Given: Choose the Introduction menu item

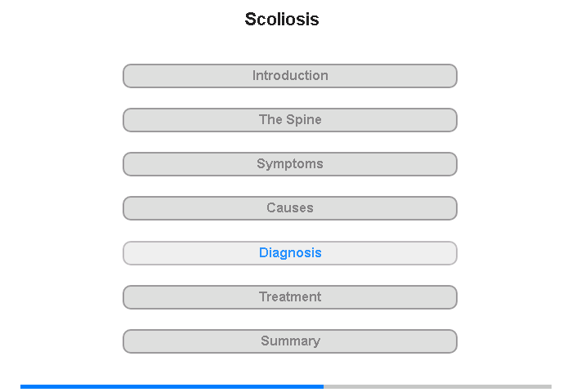Looking at the screenshot, I should coord(290,76).
